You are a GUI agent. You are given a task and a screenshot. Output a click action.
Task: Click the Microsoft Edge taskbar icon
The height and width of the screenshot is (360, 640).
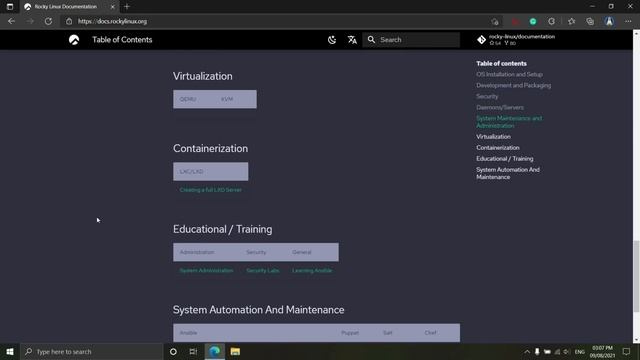coord(215,351)
